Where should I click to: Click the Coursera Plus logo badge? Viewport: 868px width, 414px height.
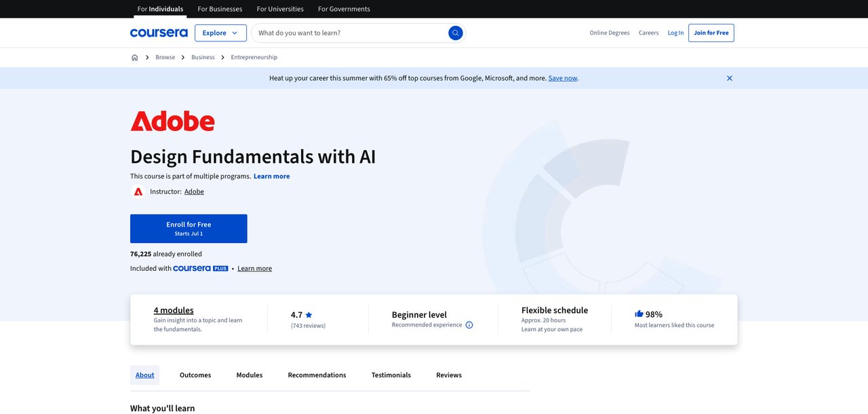(201, 268)
